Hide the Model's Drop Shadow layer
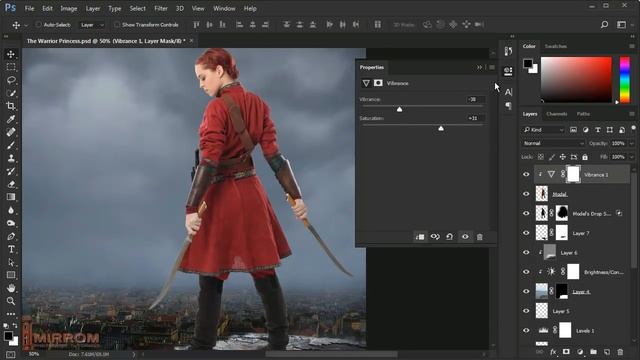 click(526, 213)
